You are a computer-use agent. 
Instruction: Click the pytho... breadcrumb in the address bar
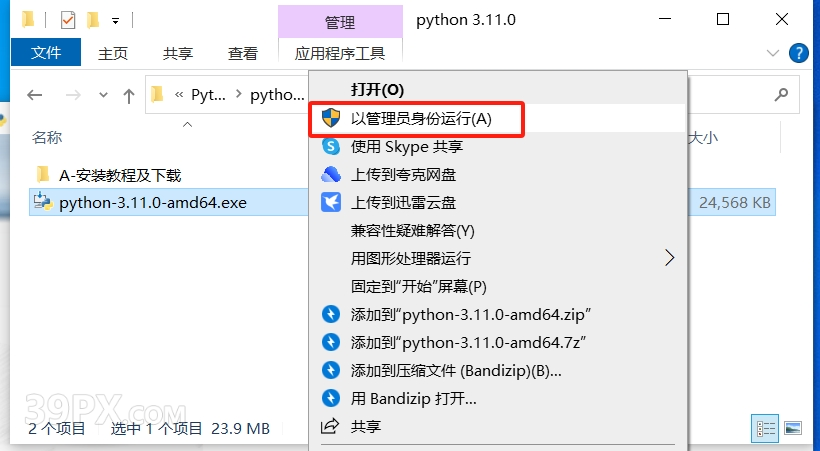(x=277, y=95)
